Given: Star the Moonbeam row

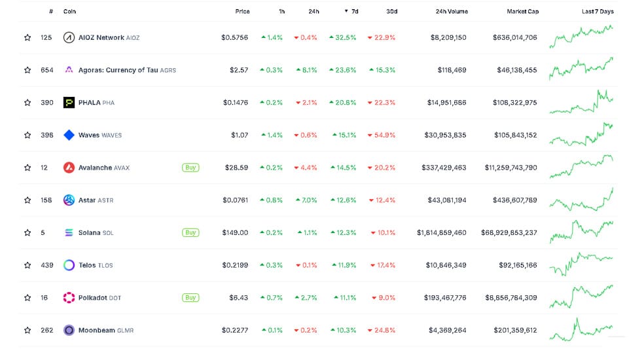Looking at the screenshot, I should (27, 330).
